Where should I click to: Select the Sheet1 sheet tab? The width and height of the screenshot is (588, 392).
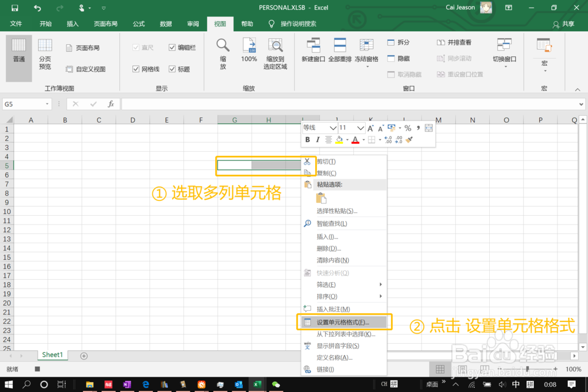[52, 354]
